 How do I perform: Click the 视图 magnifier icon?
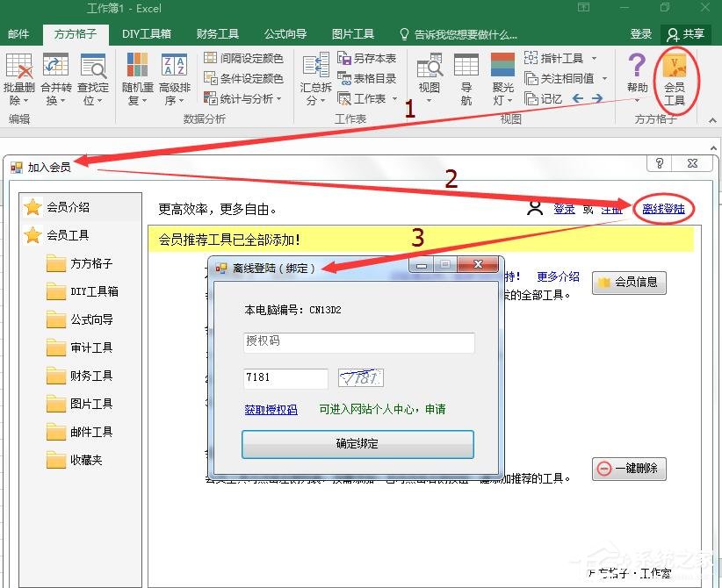pos(430,65)
